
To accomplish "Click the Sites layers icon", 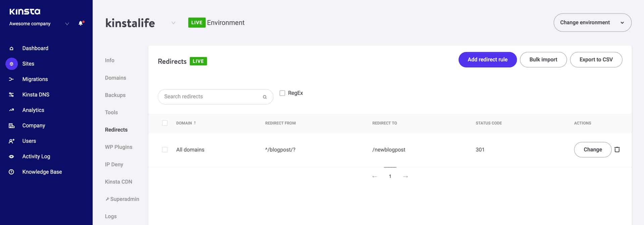I will click(11, 64).
